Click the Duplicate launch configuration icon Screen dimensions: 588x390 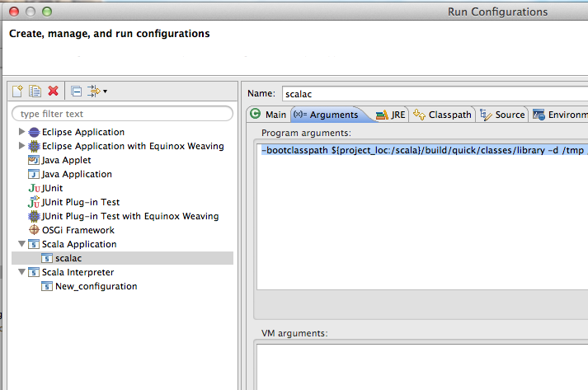[x=35, y=92]
